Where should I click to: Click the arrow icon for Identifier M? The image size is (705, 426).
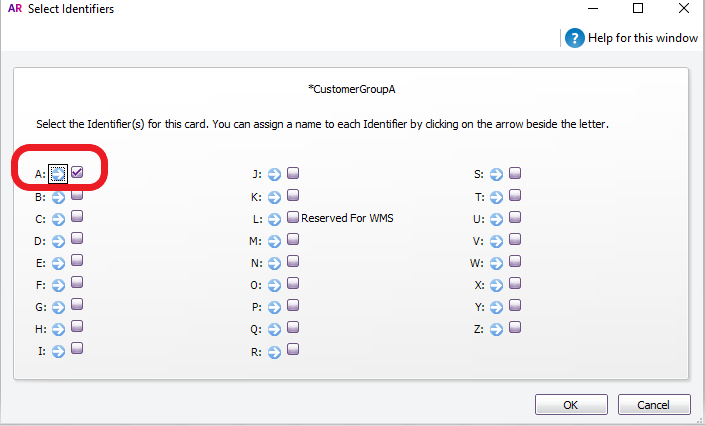click(274, 242)
